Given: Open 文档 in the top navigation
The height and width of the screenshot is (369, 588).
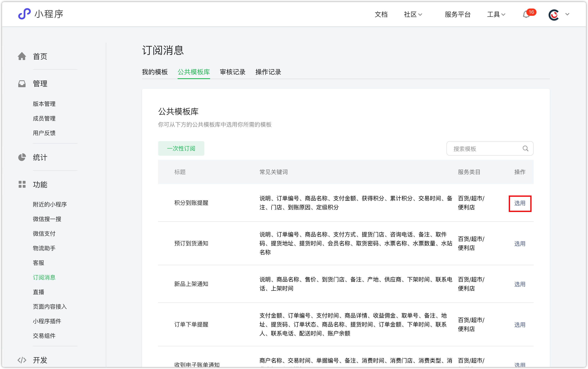Looking at the screenshot, I should tap(381, 15).
